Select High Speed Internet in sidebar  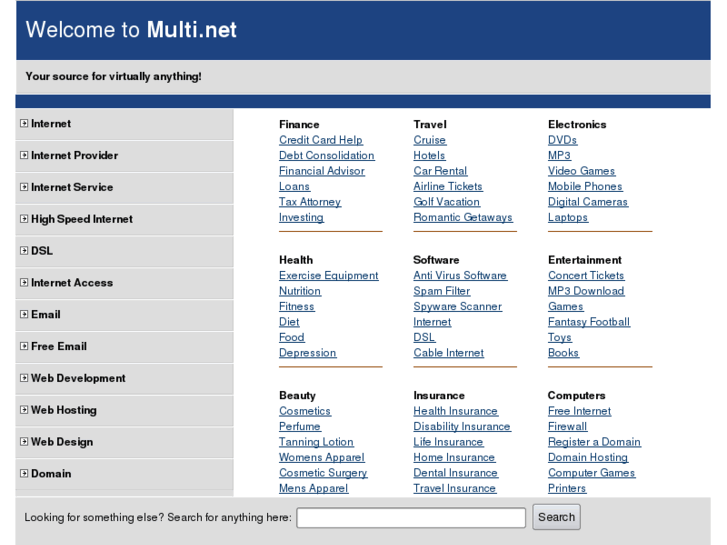(x=124, y=219)
